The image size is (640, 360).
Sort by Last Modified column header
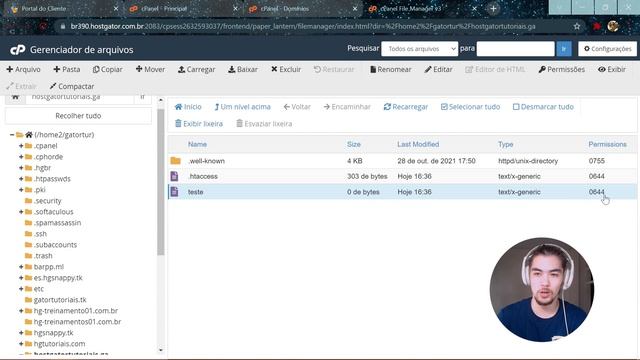(418, 144)
